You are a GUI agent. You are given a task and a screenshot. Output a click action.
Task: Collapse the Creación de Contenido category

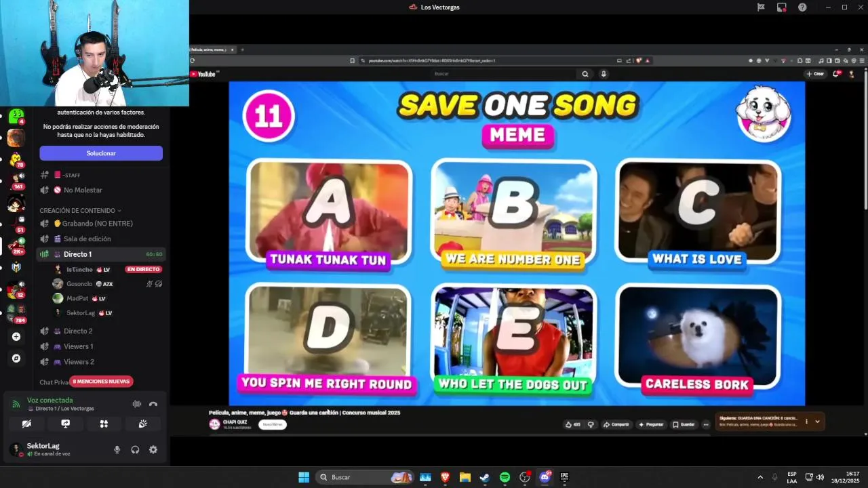pyautogui.click(x=80, y=211)
